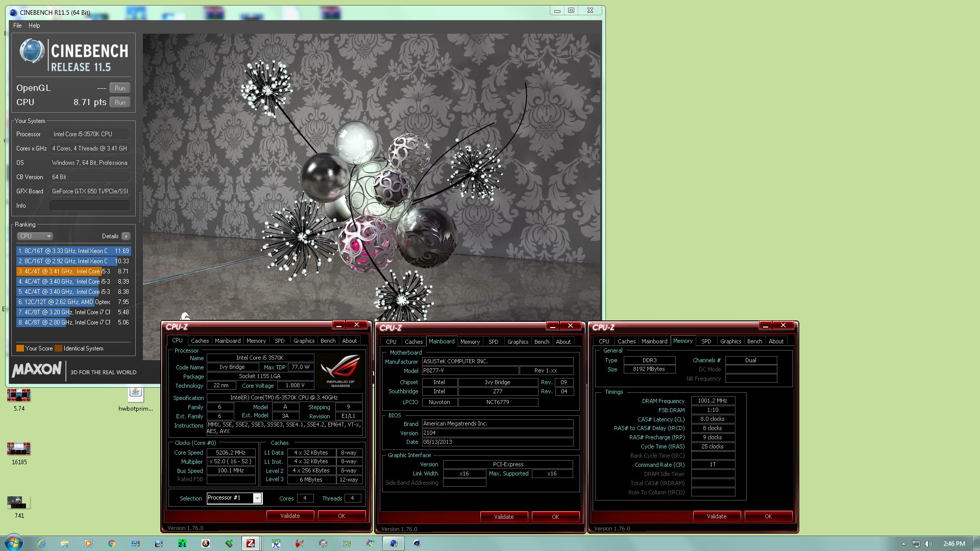
Task: Expand ranking Details arrow
Action: coord(126,236)
